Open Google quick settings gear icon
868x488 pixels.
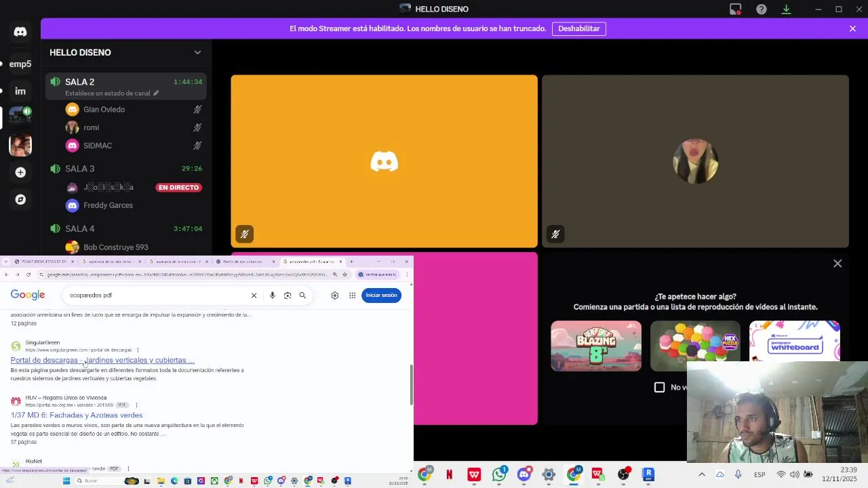pos(335,296)
